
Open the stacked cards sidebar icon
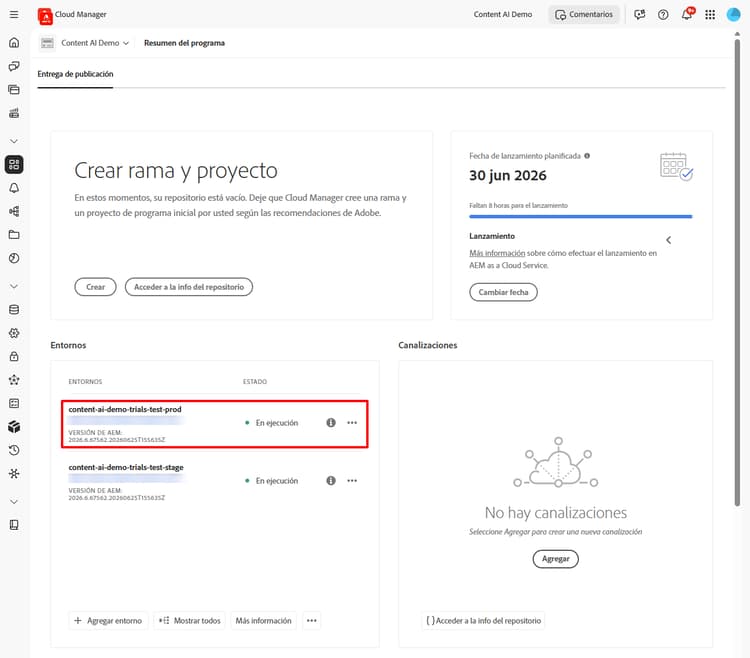(14, 89)
